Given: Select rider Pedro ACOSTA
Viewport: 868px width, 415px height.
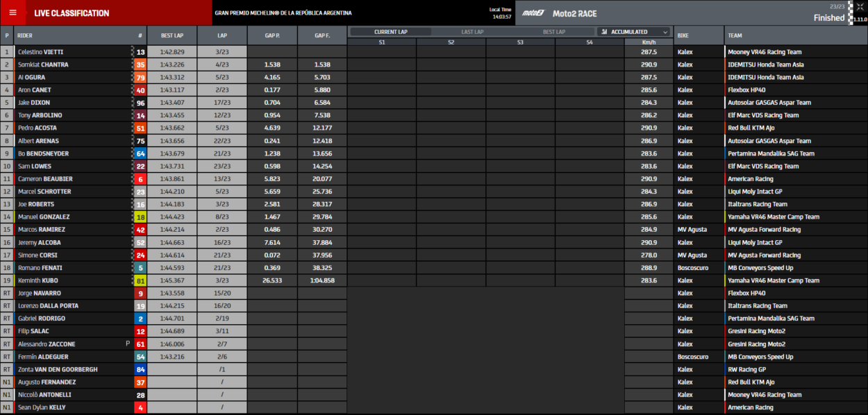Looking at the screenshot, I should pyautogui.click(x=37, y=128).
